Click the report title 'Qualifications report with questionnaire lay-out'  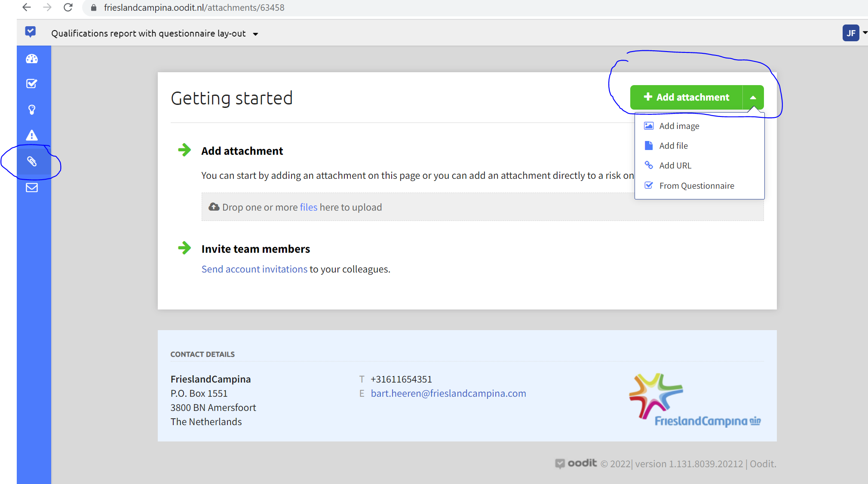(148, 34)
